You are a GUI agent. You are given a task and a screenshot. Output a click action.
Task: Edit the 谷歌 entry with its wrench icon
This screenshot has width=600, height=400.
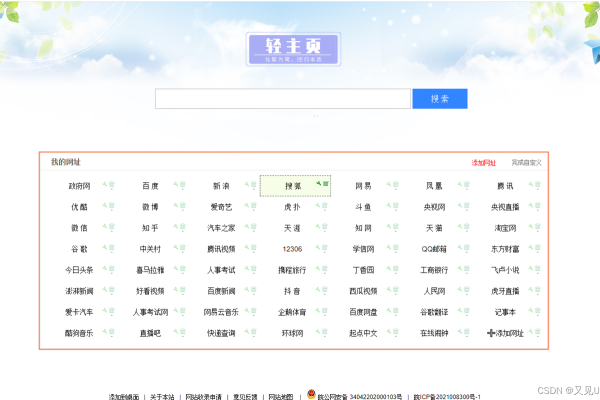tap(105, 248)
